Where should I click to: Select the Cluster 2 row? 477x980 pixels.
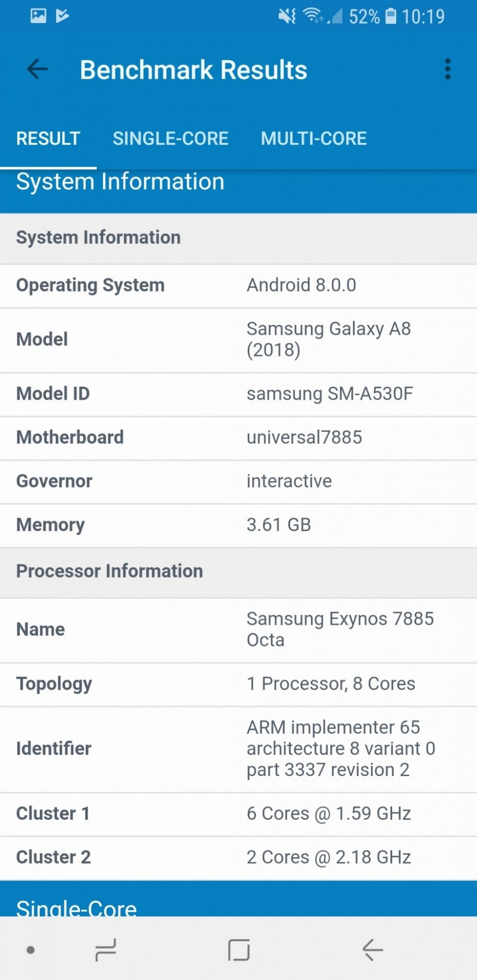pyautogui.click(x=238, y=857)
